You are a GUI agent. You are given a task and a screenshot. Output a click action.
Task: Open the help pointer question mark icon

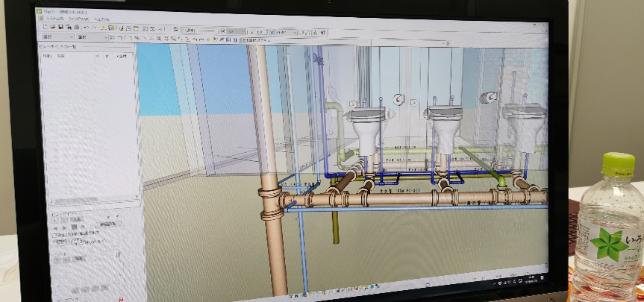pos(323,33)
